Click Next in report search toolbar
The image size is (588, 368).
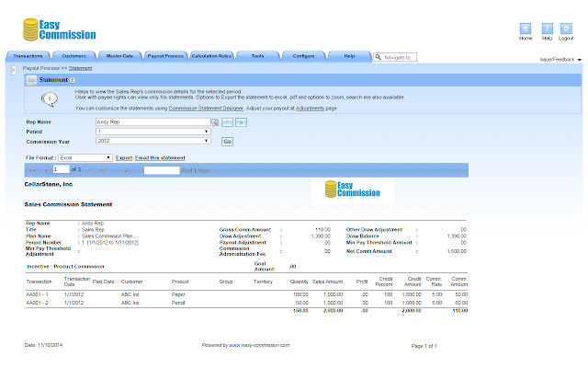pyautogui.click(x=204, y=170)
